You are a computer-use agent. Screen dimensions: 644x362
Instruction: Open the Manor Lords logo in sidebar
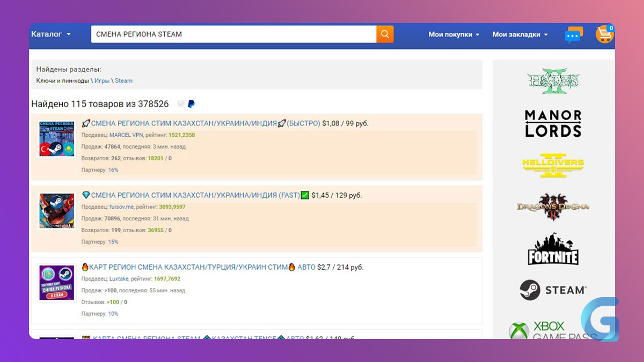[553, 123]
